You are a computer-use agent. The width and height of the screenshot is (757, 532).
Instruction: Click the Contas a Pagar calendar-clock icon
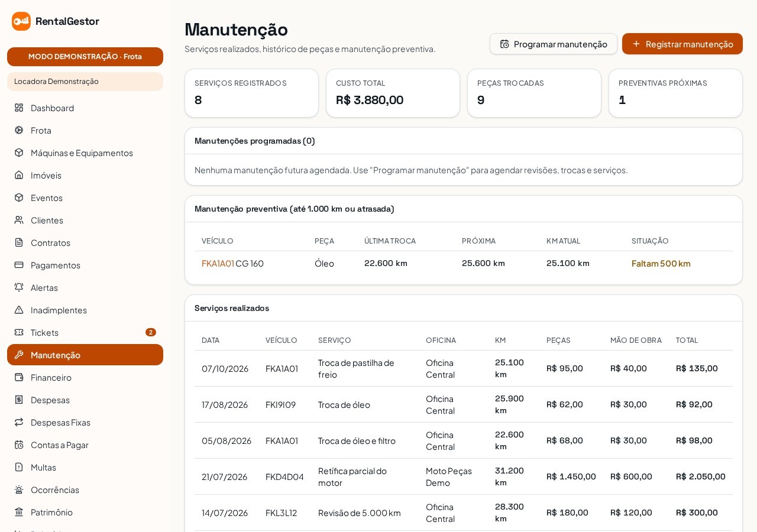[19, 445]
